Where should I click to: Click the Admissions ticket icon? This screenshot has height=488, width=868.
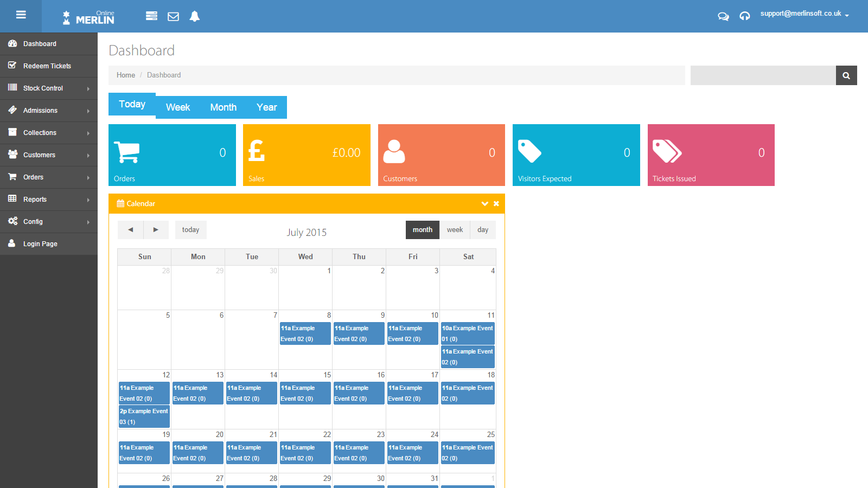(x=12, y=110)
